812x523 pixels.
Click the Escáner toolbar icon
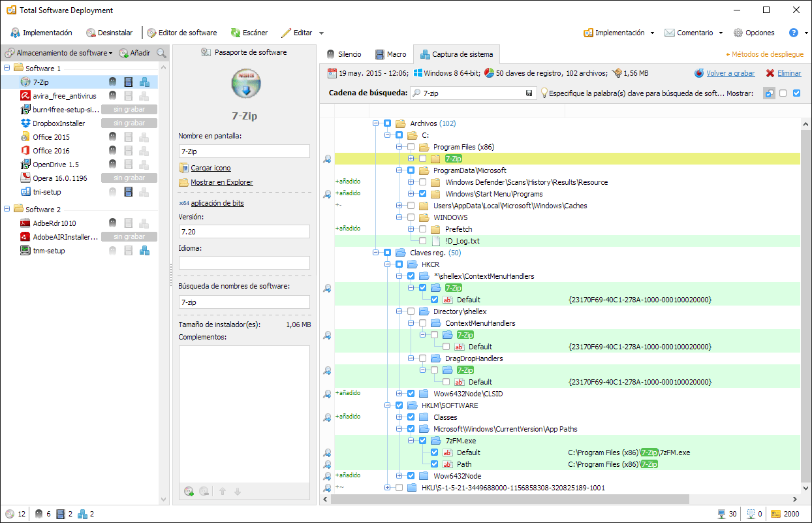[236, 33]
